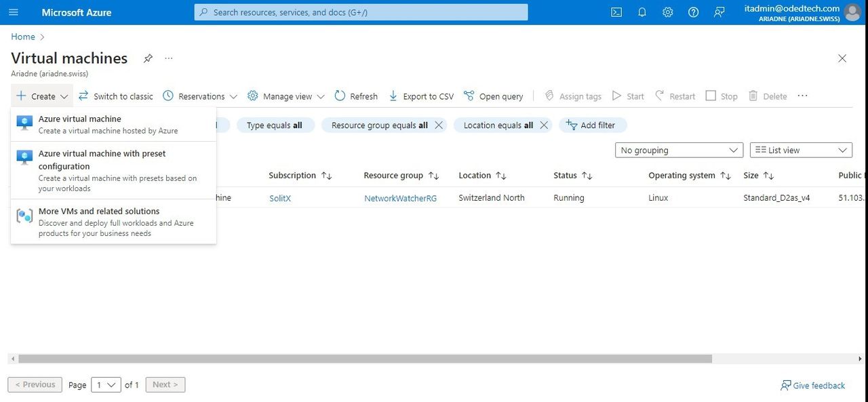Screen dimensions: 868x402
Task: Select More VMs and related solutions
Action: pyautogui.click(x=114, y=222)
